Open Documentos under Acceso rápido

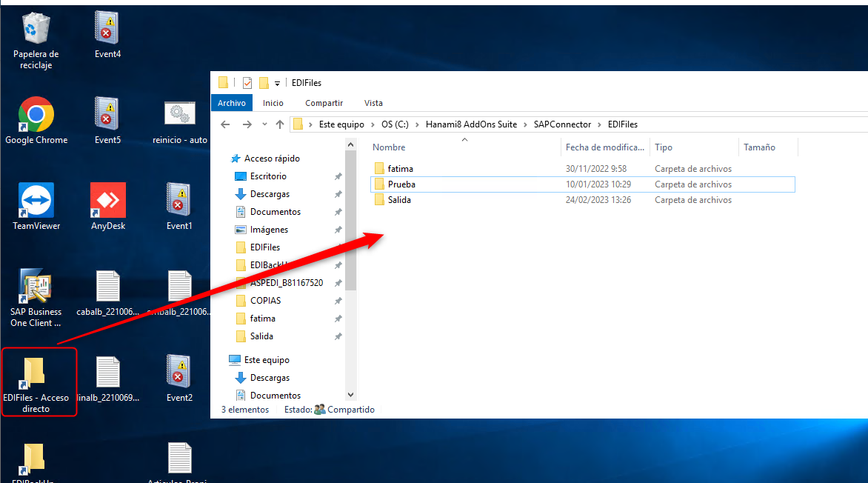click(x=275, y=212)
